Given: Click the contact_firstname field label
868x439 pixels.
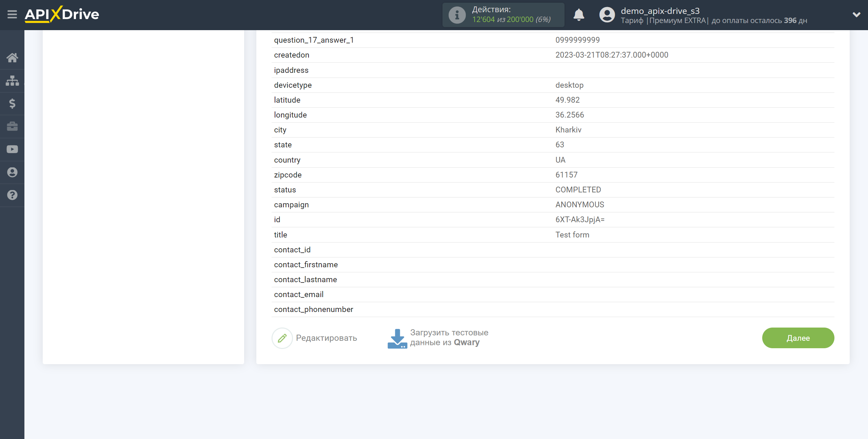Looking at the screenshot, I should (306, 265).
